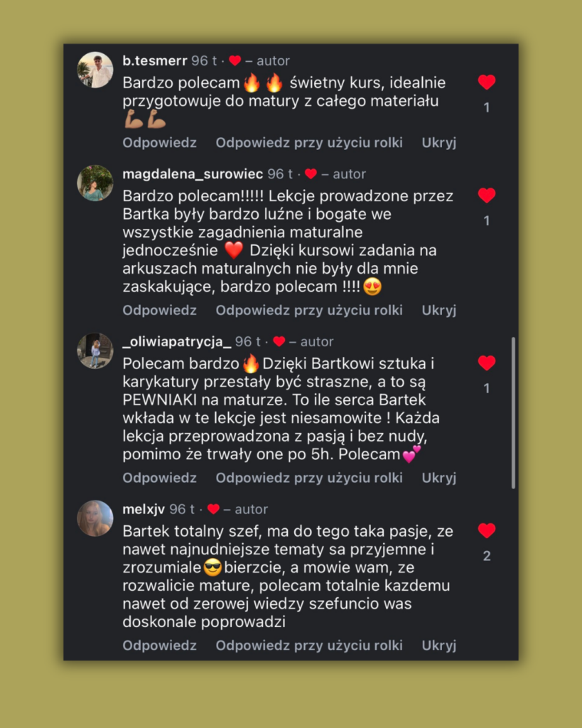582x728 pixels.
Task: Reply to b.tesmerr's comment with Odpowiedz
Action: pyautogui.click(x=159, y=143)
